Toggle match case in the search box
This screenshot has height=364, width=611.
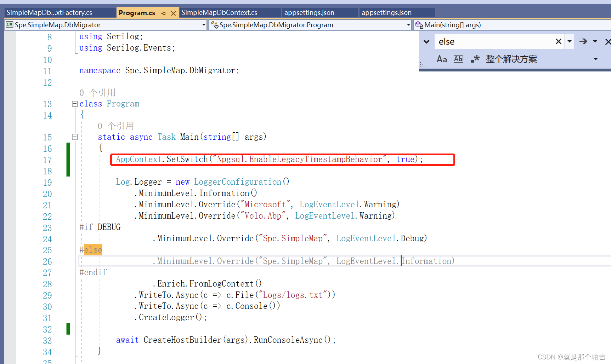pos(441,59)
